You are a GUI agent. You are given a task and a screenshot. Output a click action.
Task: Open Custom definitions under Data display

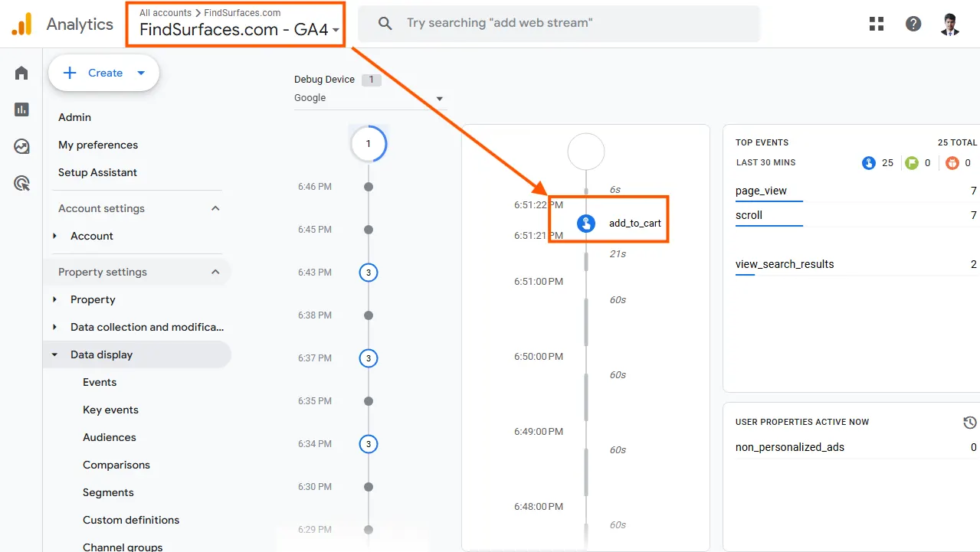[131, 520]
